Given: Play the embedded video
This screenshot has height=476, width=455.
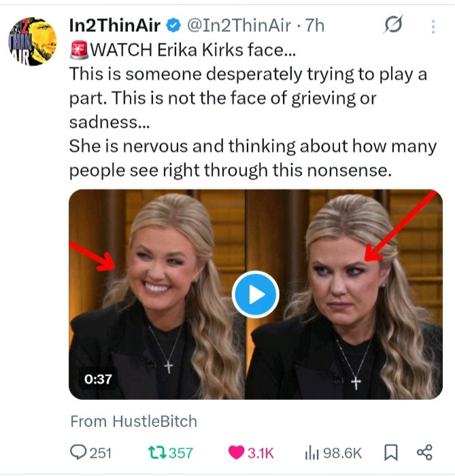Looking at the screenshot, I should pos(255,295).
